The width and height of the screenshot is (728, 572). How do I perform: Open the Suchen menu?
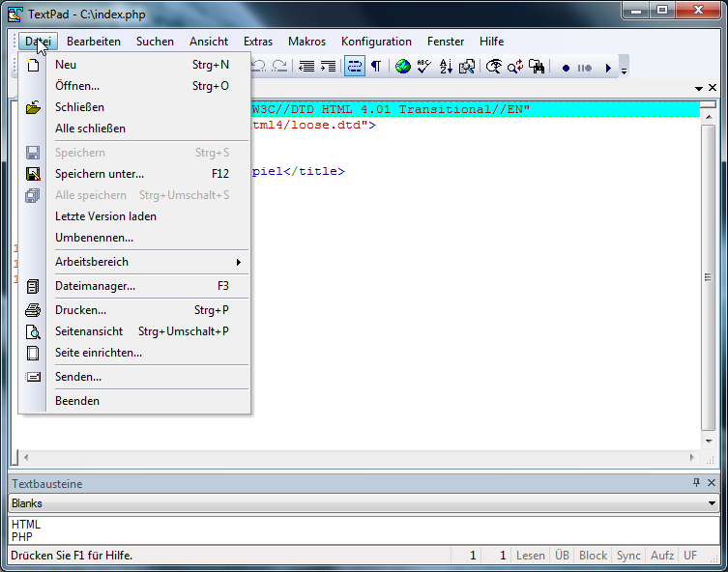pyautogui.click(x=155, y=42)
